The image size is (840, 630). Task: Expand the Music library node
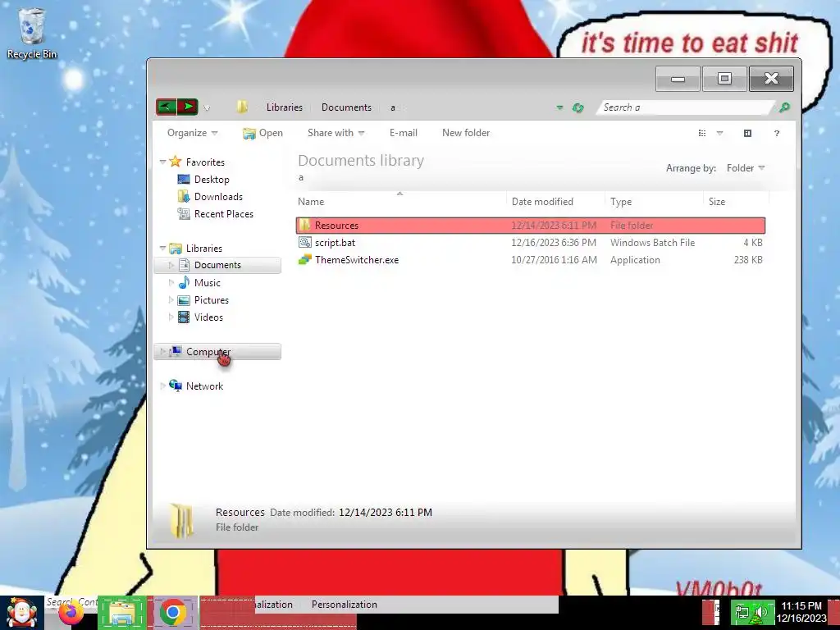click(171, 282)
